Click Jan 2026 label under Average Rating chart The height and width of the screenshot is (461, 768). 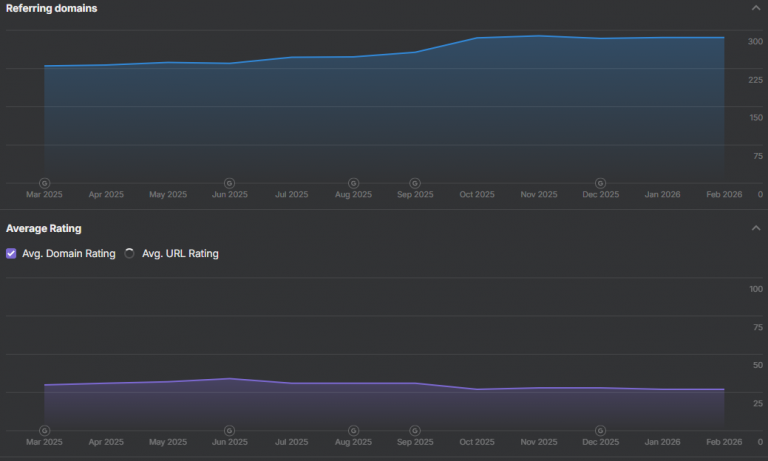click(662, 442)
